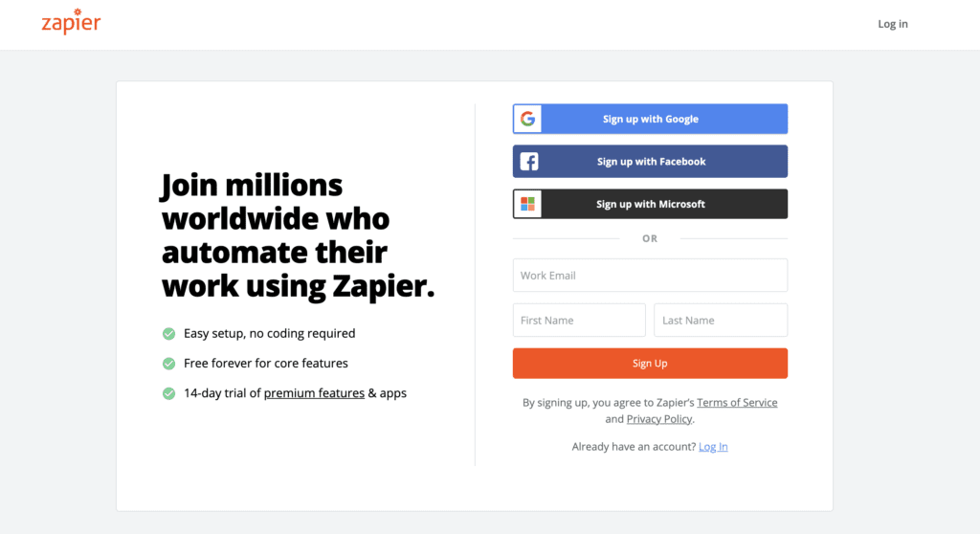Image resolution: width=980 pixels, height=534 pixels.
Task: Click the Join millions worldwide headline
Action: (298, 235)
